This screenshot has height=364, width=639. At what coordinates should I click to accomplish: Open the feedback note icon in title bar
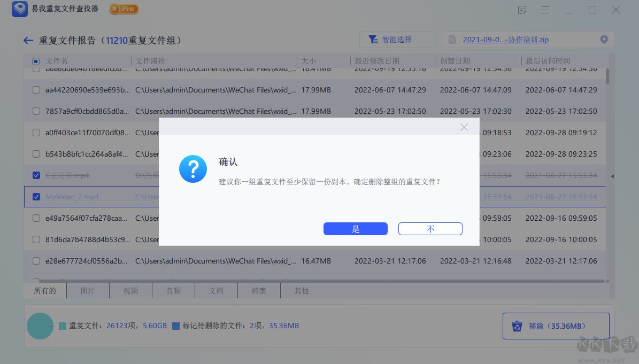[522, 10]
